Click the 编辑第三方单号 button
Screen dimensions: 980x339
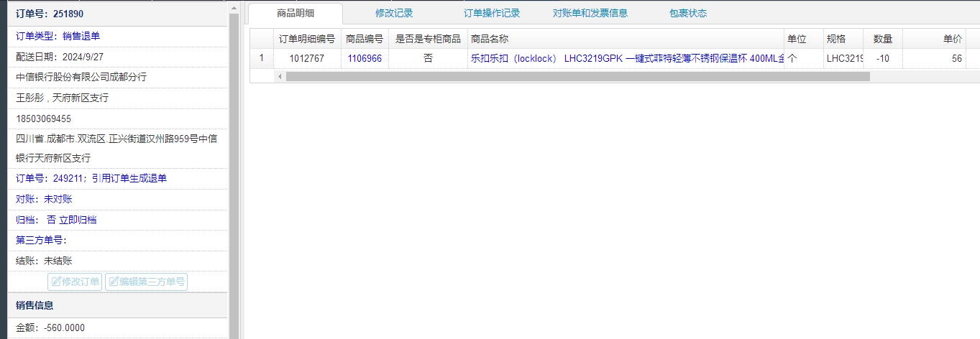tap(146, 282)
